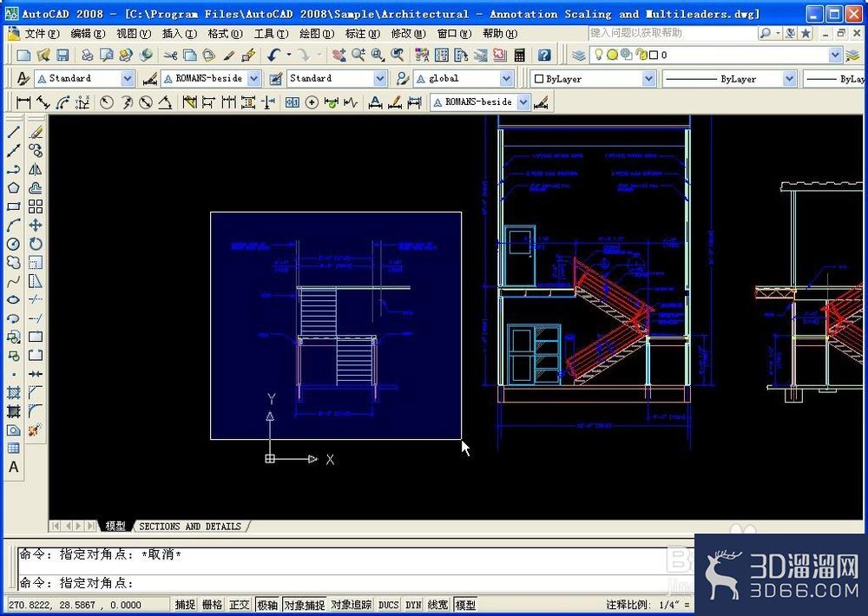Expand the layer control dropdown arrow
The height and width of the screenshot is (616, 868).
[x=835, y=55]
